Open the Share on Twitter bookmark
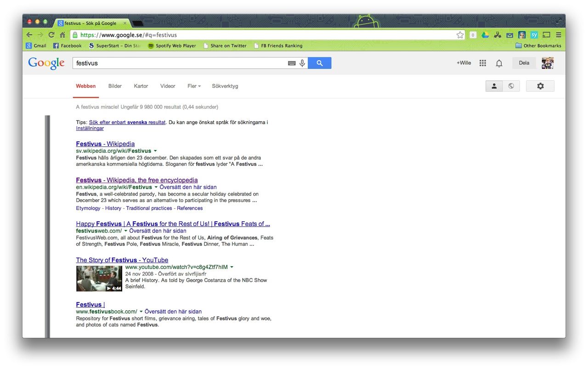 [225, 46]
